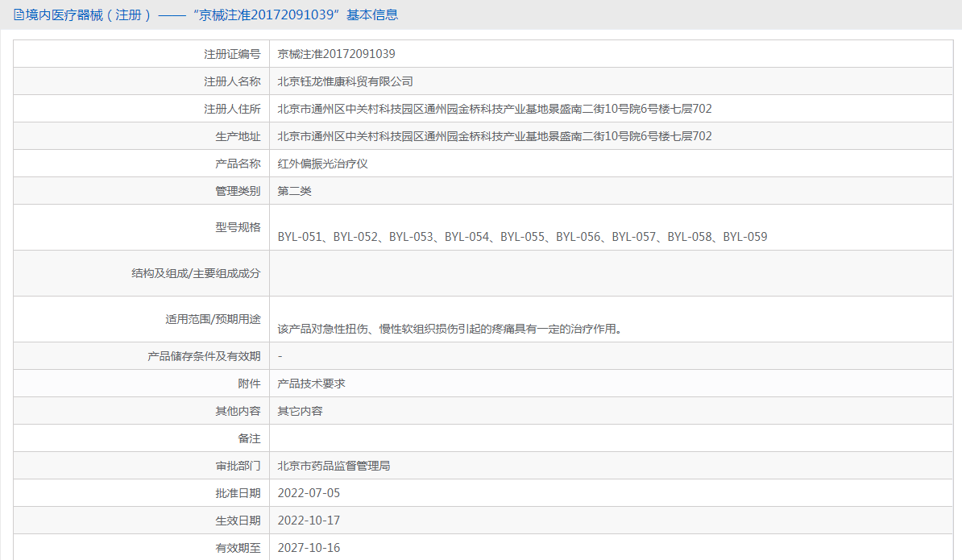Click the '备注' label
The height and width of the screenshot is (560, 962).
(x=249, y=438)
